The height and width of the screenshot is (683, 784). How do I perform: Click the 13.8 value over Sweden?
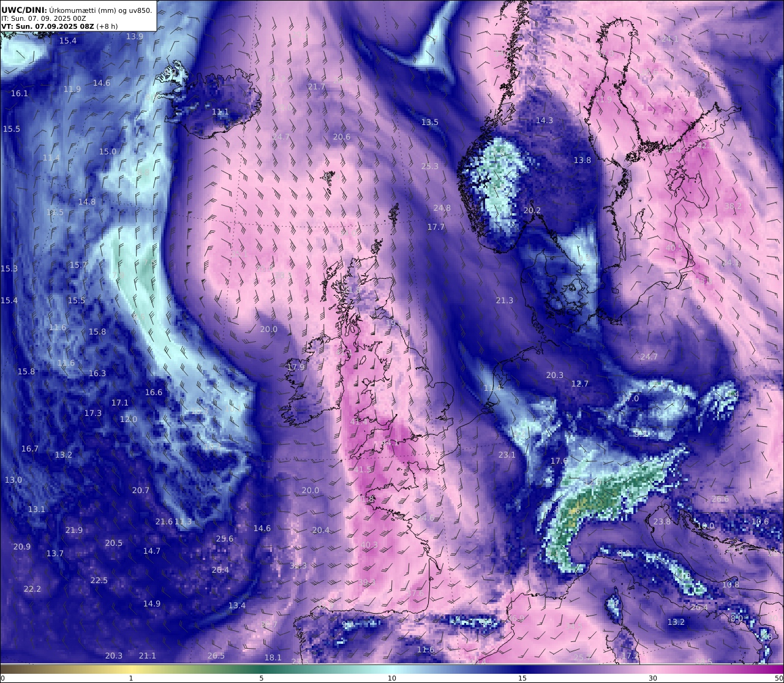tap(582, 160)
